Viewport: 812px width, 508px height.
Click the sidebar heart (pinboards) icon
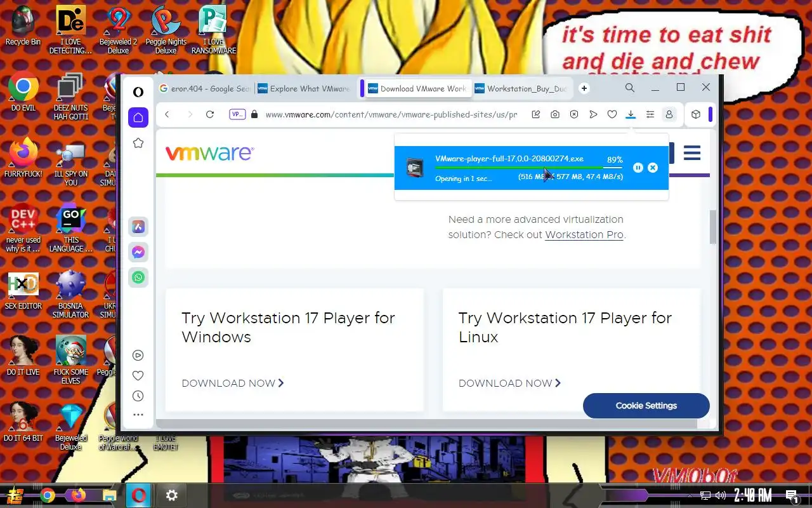pos(138,376)
